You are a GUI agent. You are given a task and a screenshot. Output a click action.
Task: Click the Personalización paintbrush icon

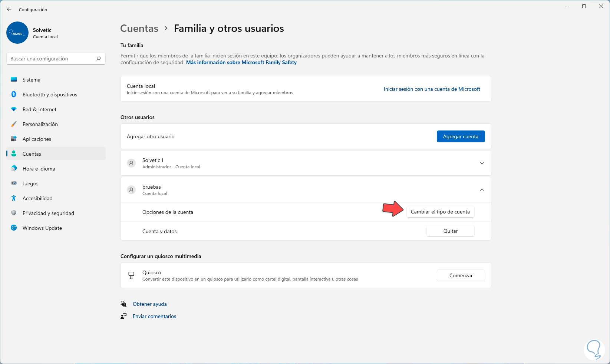pos(14,124)
